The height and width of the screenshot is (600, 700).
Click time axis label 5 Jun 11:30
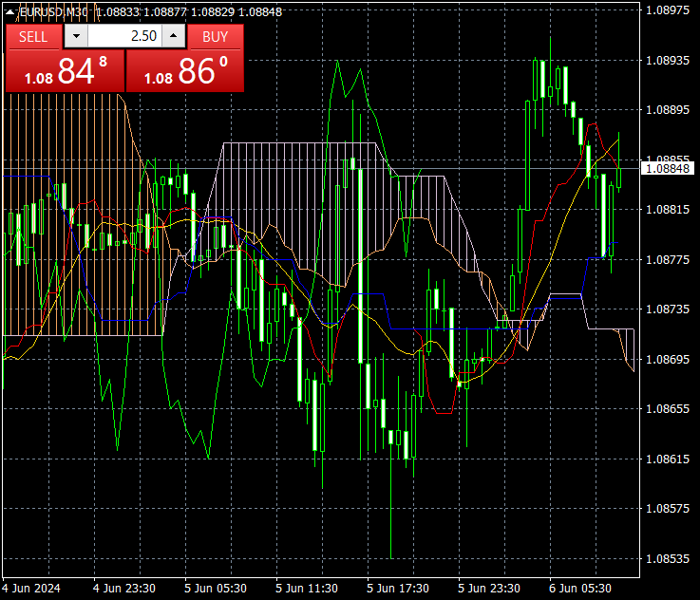point(307,589)
